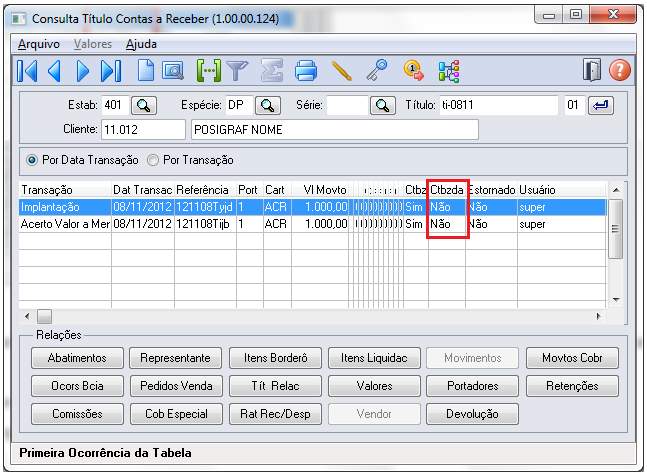Click the yellow pencil edit icon
This screenshot has height=475, width=647.
(x=342, y=71)
